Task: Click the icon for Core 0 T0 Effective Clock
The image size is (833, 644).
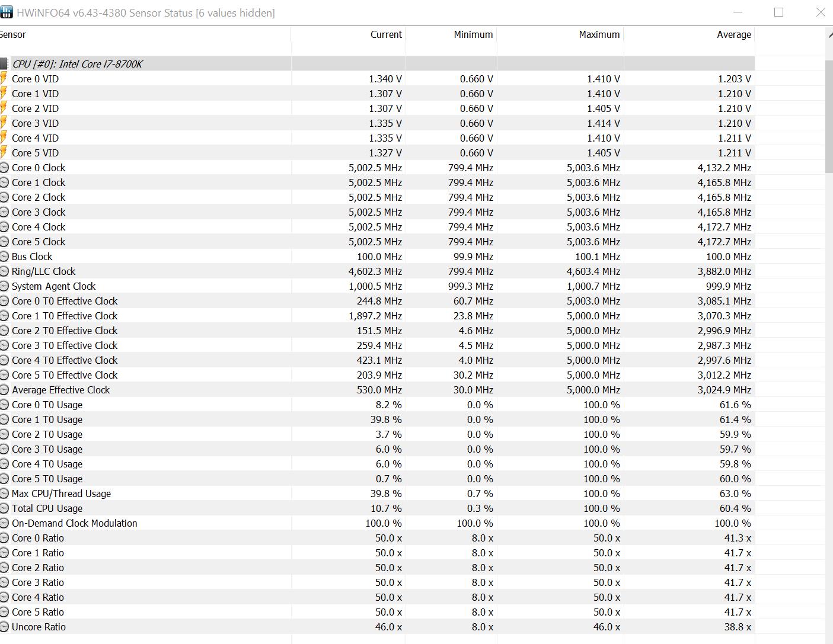Action: coord(4,301)
